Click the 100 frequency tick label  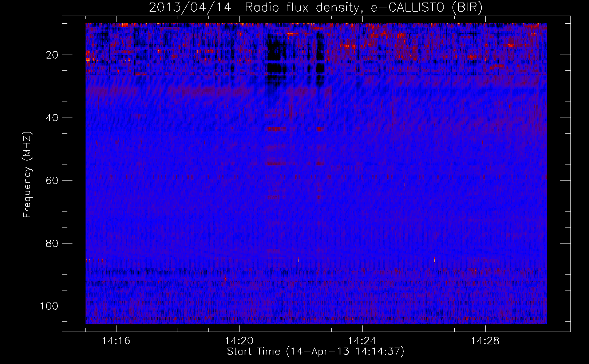(49, 306)
